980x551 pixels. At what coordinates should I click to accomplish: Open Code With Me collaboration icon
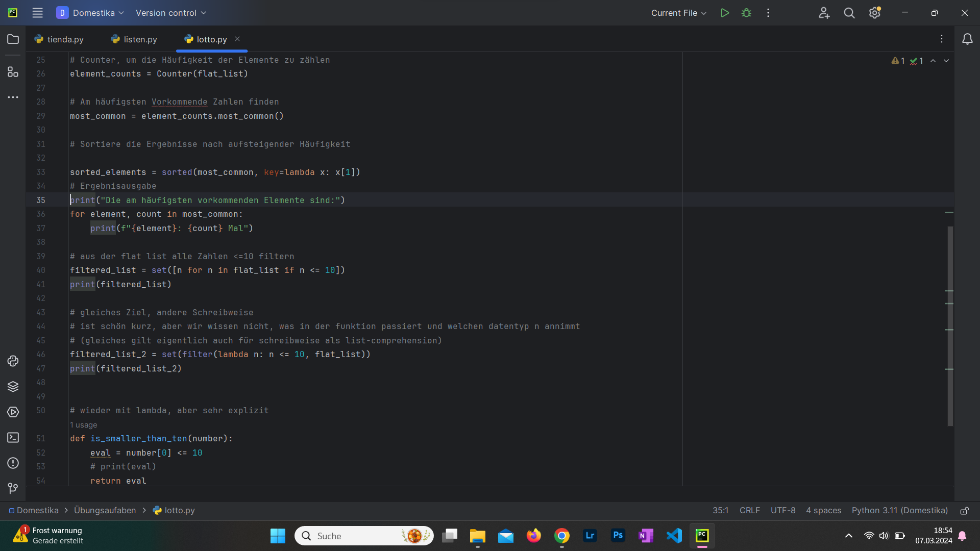coord(824,13)
